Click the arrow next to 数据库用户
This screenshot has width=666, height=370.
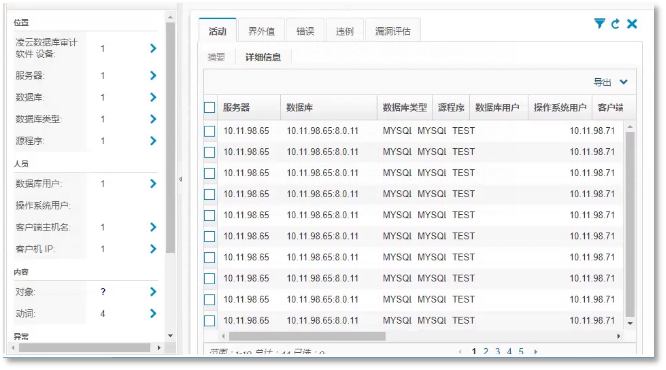click(x=153, y=184)
